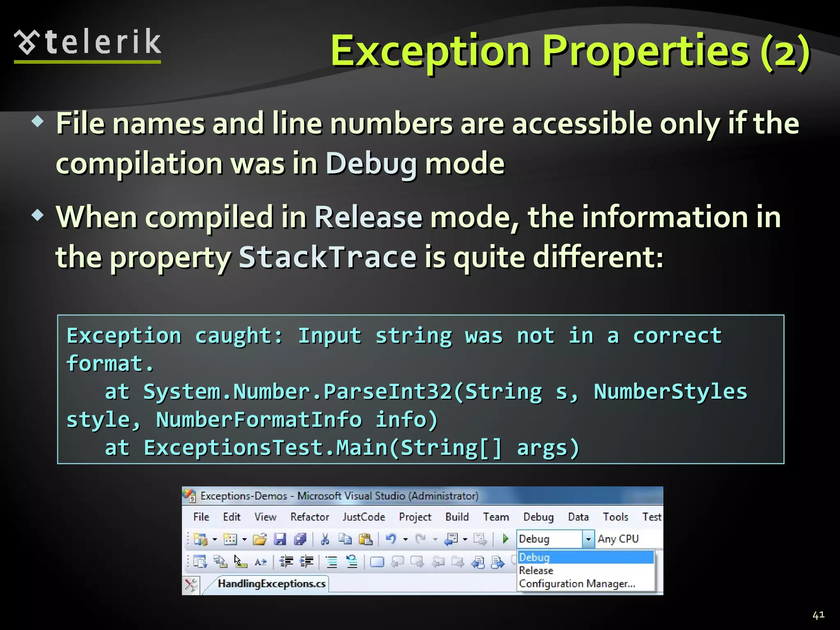The width and height of the screenshot is (840, 630).
Task: Expand the Undo history dropdown arrow
Action: click(x=405, y=539)
